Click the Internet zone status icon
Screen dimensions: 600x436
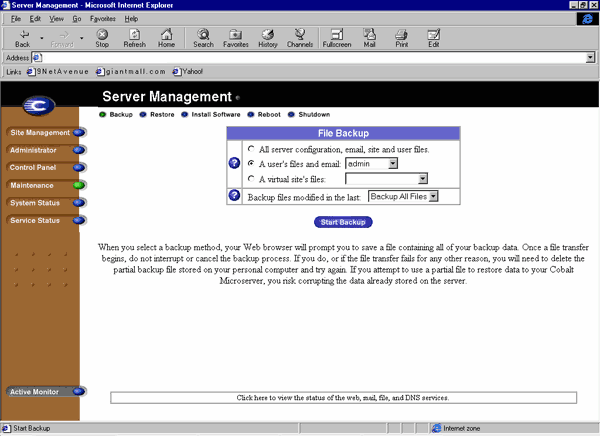437,428
